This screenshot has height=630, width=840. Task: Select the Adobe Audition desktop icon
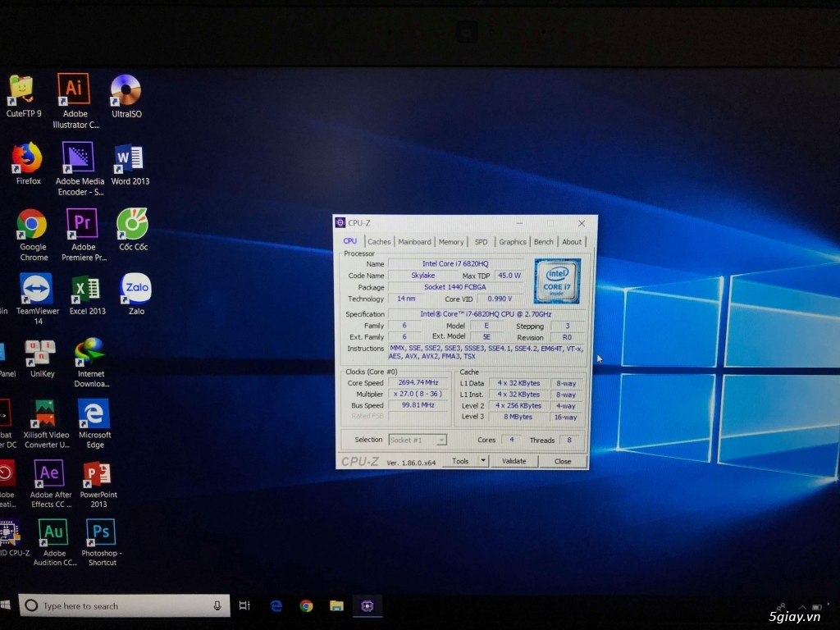coord(54,542)
